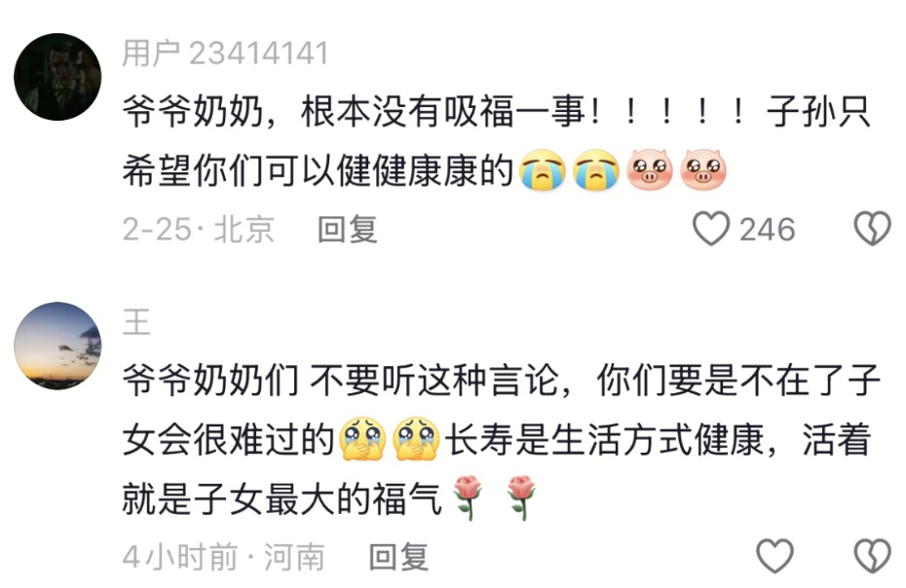This screenshot has width=906, height=588.
Task: Select the first crying emoji in first comment
Action: [542, 170]
